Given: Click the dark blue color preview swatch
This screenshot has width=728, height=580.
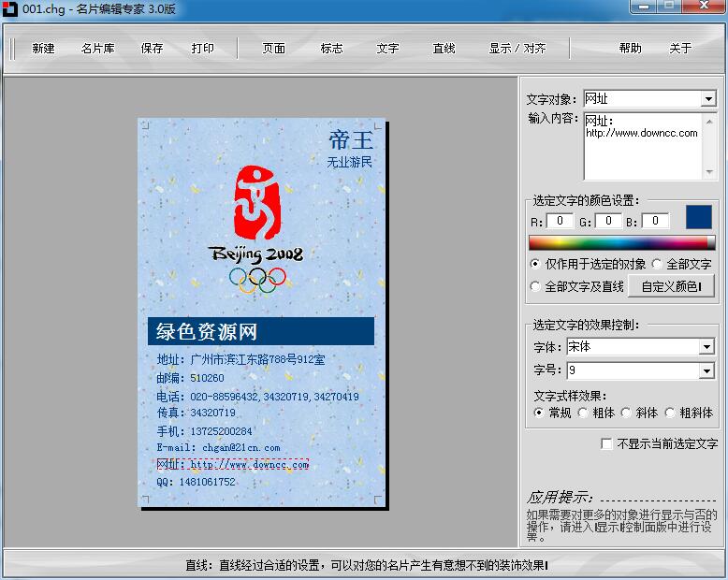Looking at the screenshot, I should [x=699, y=218].
